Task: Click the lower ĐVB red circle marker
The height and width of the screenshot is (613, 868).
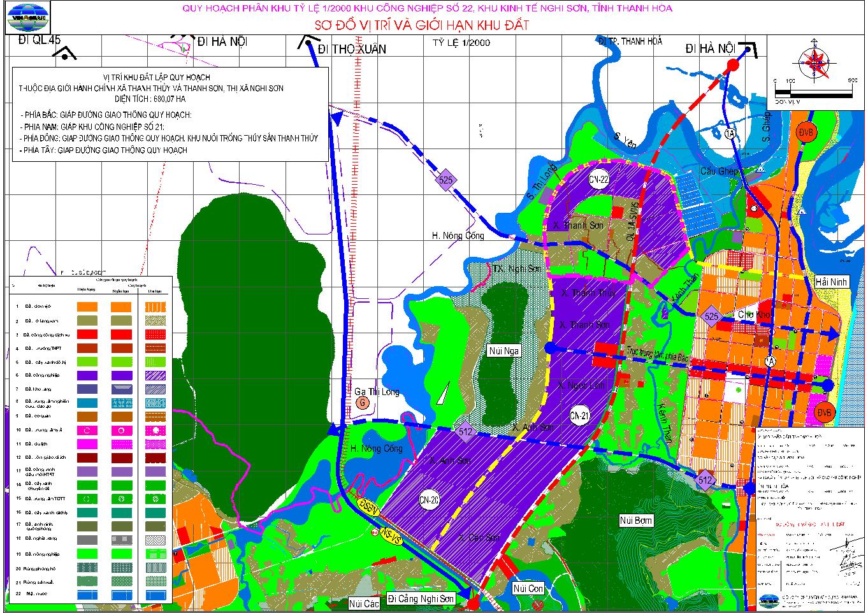Action: (x=825, y=413)
